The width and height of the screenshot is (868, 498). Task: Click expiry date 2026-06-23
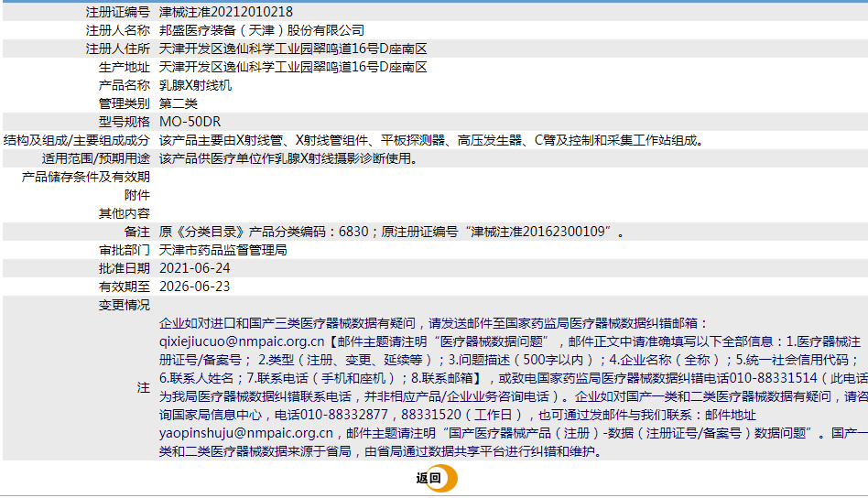[x=194, y=287]
